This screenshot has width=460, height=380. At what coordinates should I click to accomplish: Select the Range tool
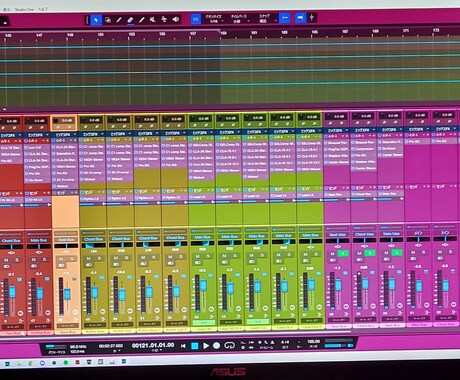(x=108, y=20)
